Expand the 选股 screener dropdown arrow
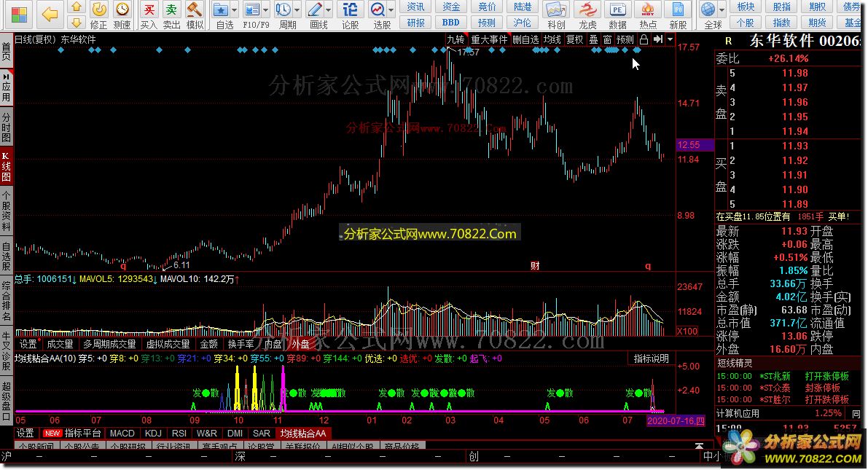Screen dimensions: 868x470 click(391, 10)
